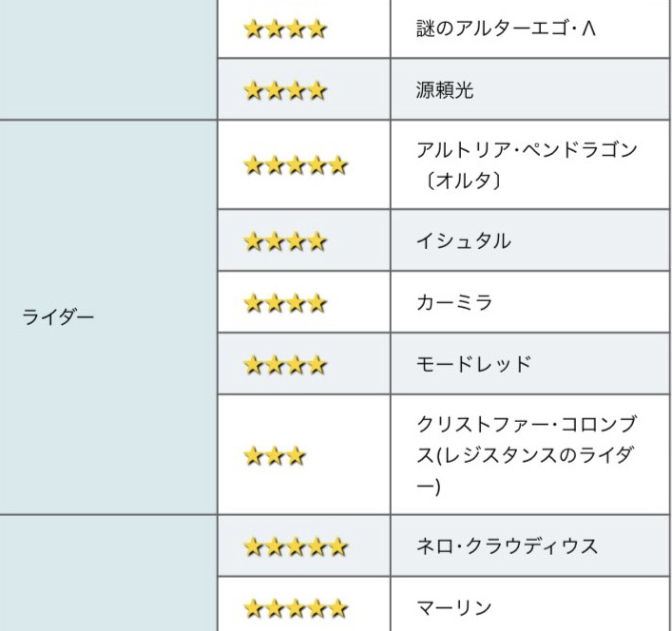The width and height of the screenshot is (672, 631).
Task: Click the four-star rating beside 謎のアルターエゴ・Λ
Action: pos(285,29)
